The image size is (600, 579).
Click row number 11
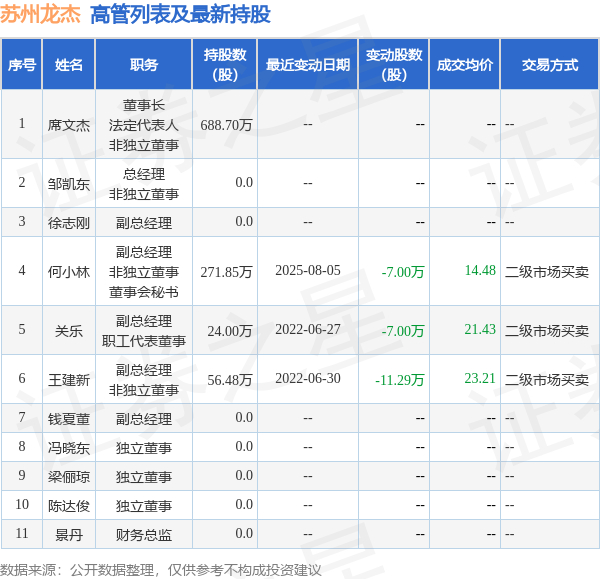click(x=22, y=533)
